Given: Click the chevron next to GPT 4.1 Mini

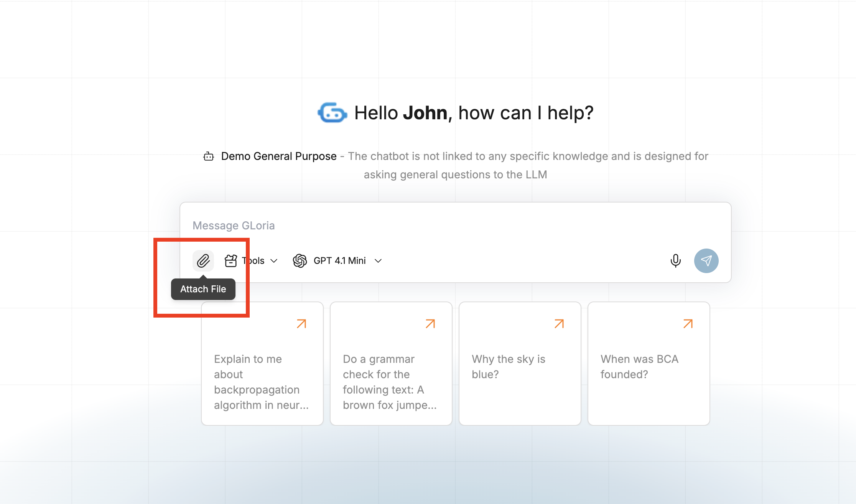Looking at the screenshot, I should tap(378, 261).
